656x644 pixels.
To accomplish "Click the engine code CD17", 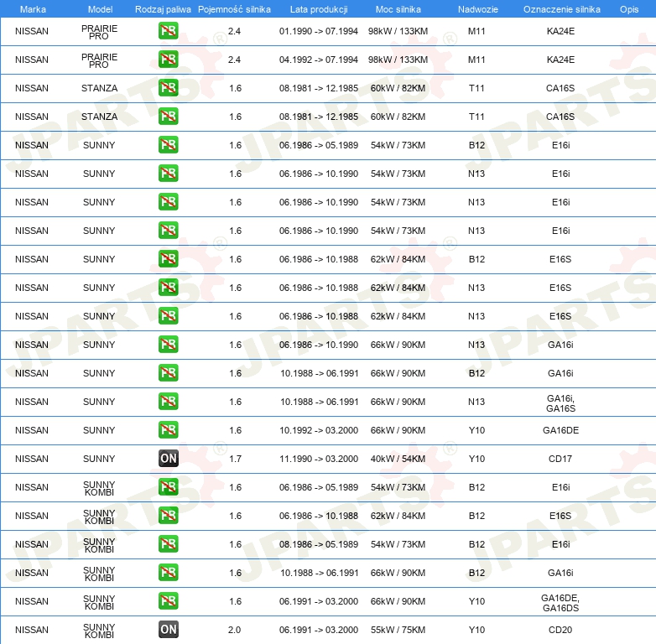I will tap(560, 459).
